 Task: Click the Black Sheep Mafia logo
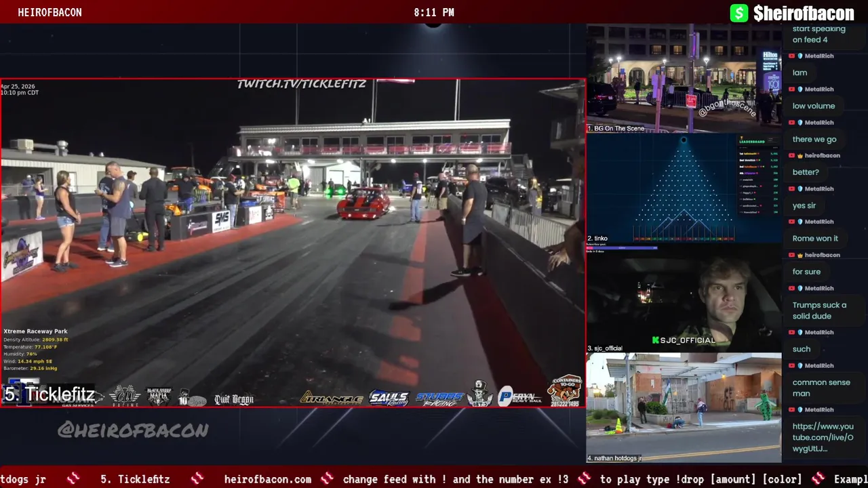coord(159,396)
